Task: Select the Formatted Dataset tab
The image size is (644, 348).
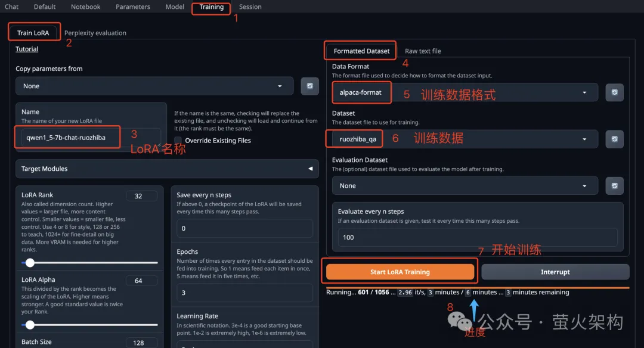Action: (361, 51)
